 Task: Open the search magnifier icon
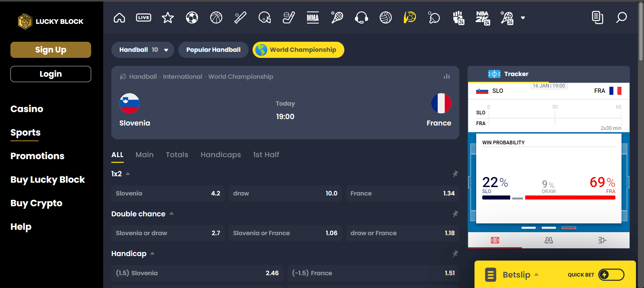[x=621, y=17]
